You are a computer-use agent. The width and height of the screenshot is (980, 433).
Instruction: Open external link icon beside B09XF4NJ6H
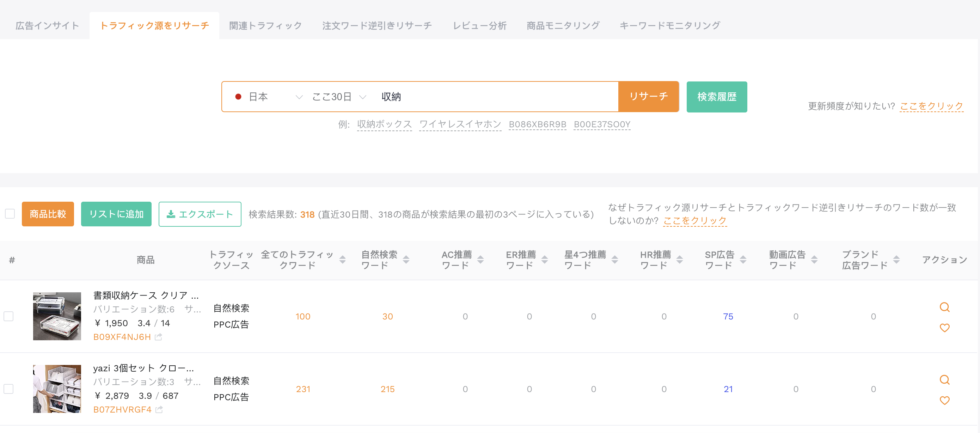[158, 337]
